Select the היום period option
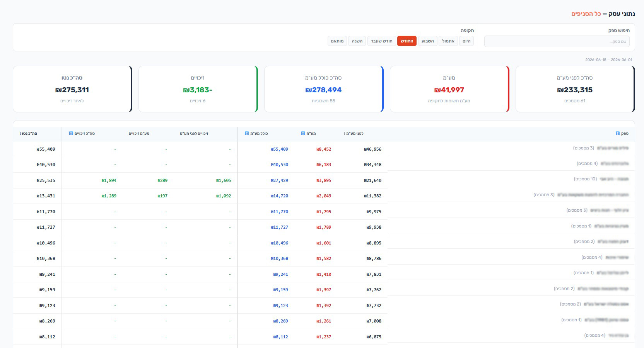The image size is (644, 348). [x=466, y=41]
